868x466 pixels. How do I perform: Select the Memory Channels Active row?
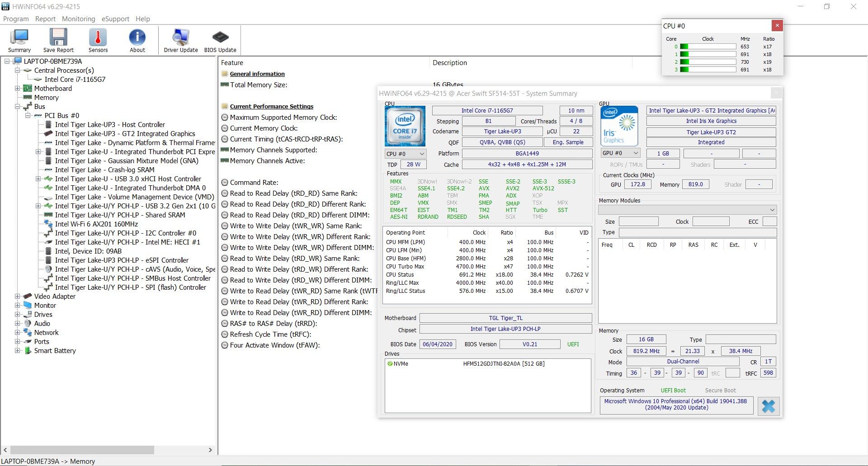[267, 161]
